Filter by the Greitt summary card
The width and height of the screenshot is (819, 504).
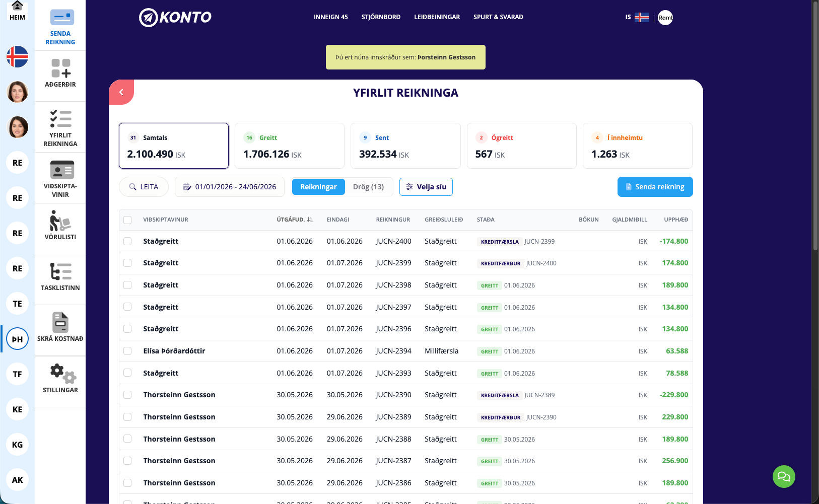pos(290,146)
